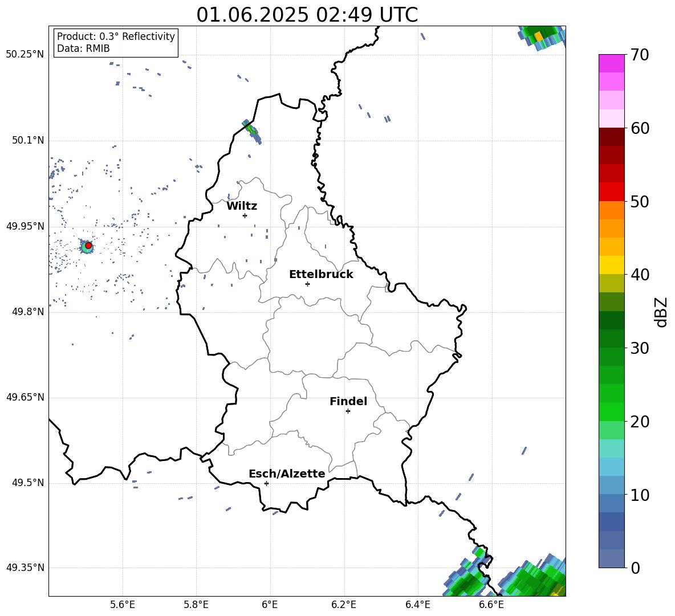Click the colorbar 50 tick label
The width and height of the screenshot is (675, 616).
[640, 201]
